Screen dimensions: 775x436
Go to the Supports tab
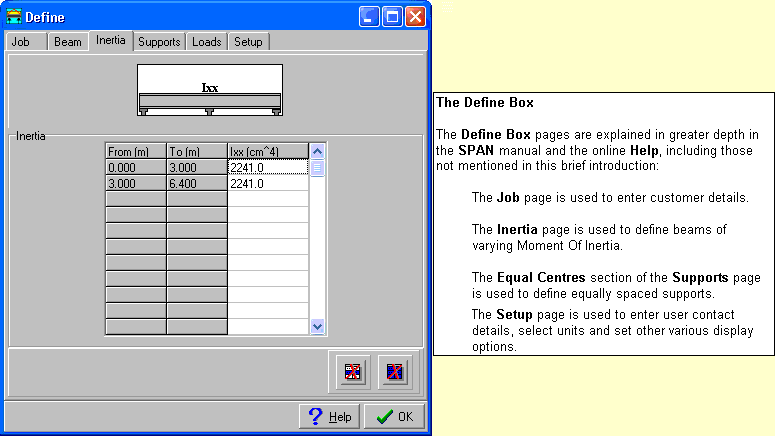[159, 42]
